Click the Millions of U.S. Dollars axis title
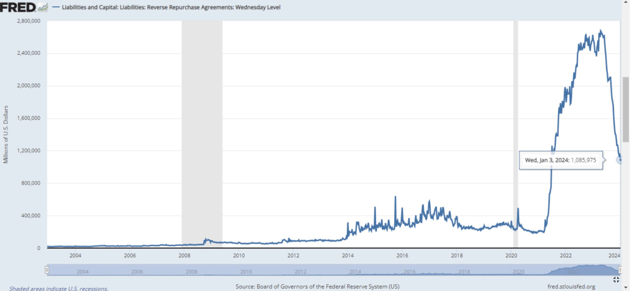Image resolution: width=644 pixels, height=291 pixels. tap(6, 134)
